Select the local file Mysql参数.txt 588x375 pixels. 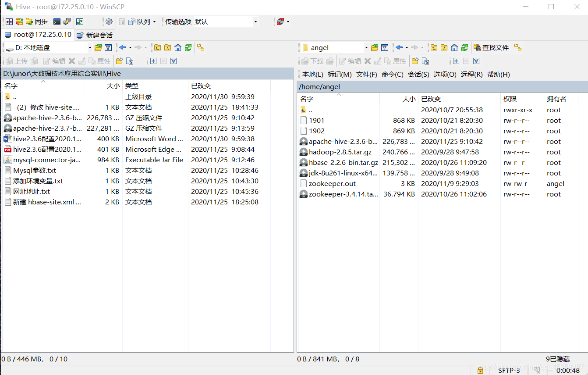tap(35, 171)
